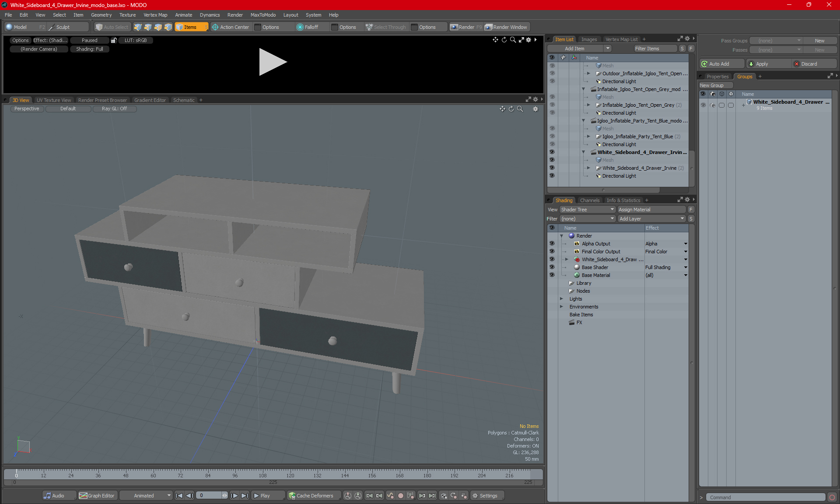Click the 3D viewport settings gear icon
This screenshot has width=840, height=504.
535,109
